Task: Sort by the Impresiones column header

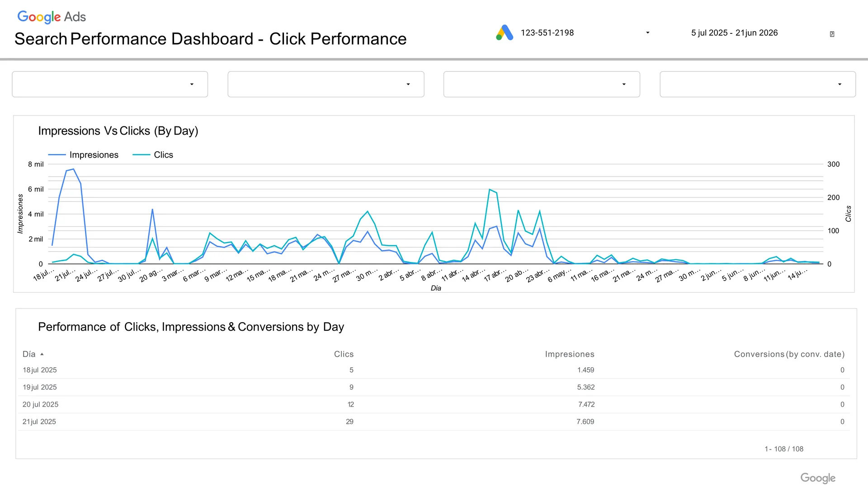Action: pos(570,354)
